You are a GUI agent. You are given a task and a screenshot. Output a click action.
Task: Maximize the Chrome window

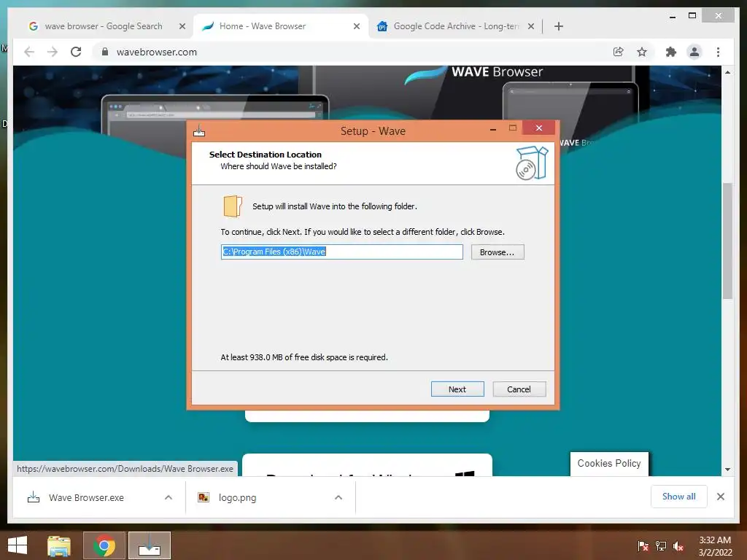tap(692, 16)
